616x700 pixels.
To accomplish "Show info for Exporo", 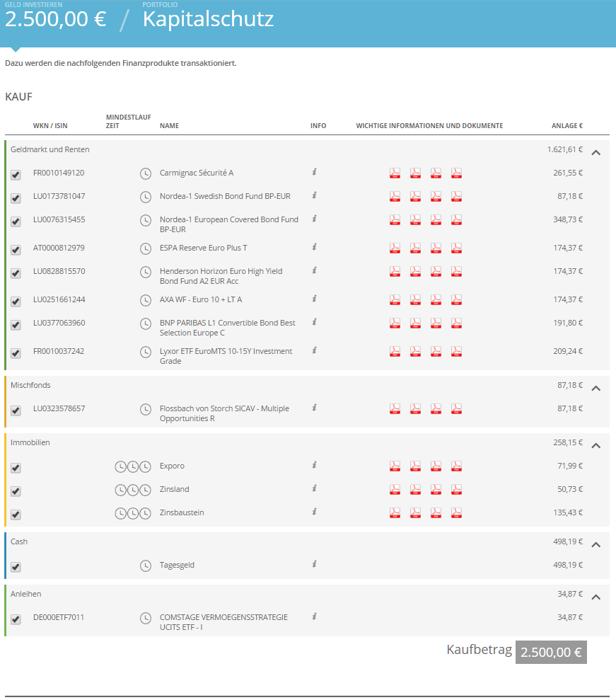I will (x=315, y=465).
